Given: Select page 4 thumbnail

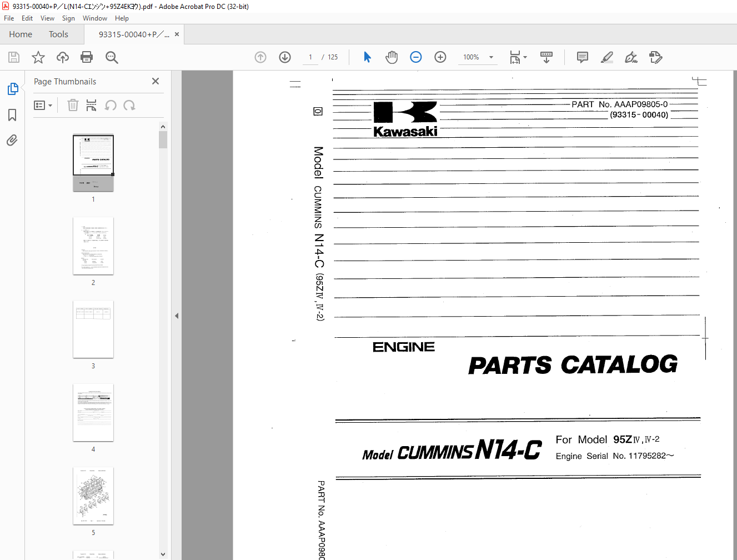Looking at the screenshot, I should [x=93, y=413].
